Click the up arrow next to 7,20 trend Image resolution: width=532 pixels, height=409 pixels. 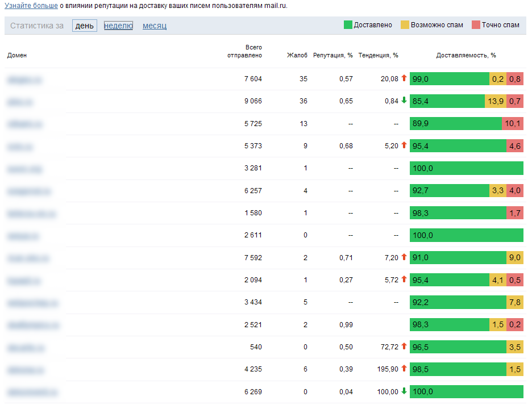click(404, 257)
